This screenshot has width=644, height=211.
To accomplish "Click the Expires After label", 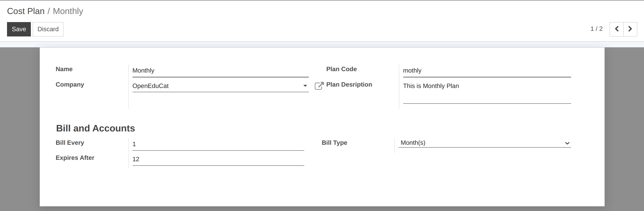I will (75, 158).
